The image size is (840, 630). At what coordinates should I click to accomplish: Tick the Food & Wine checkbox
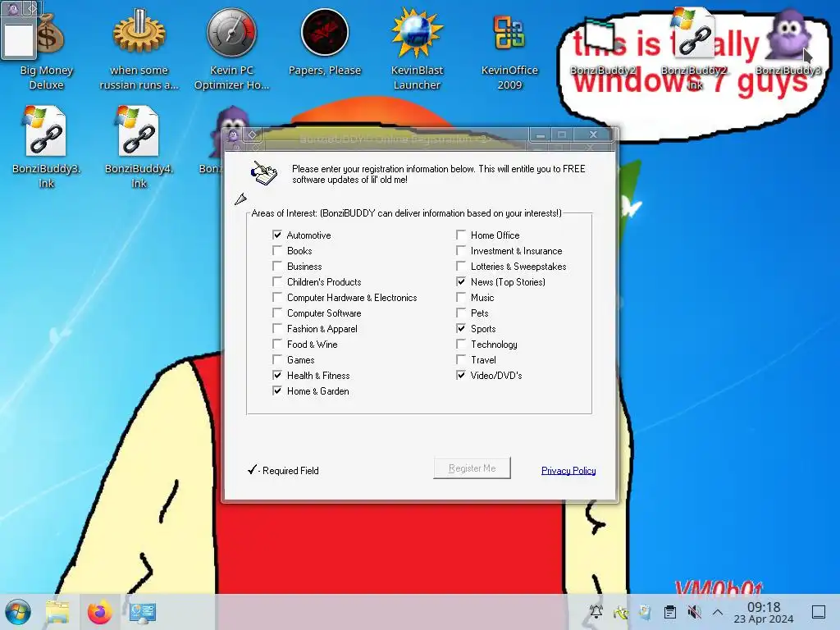coord(277,344)
